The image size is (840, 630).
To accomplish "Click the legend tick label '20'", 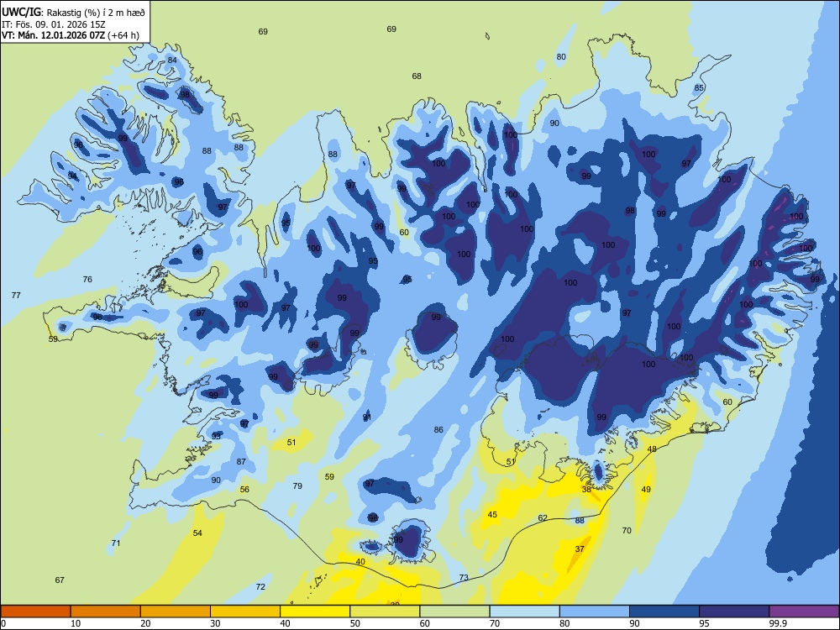I will 145,623.
